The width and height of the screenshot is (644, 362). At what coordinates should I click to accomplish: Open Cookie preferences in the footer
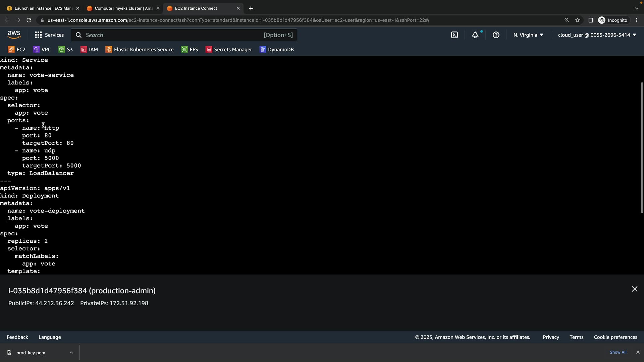click(615, 337)
